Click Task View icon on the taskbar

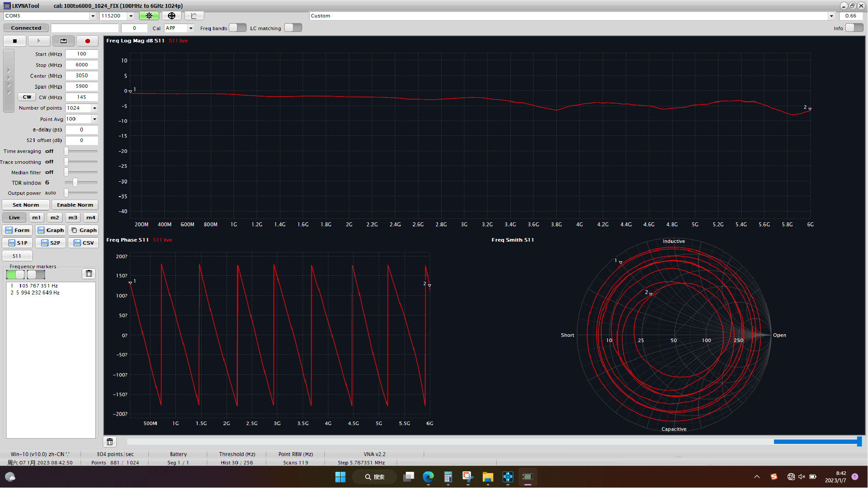408,477
